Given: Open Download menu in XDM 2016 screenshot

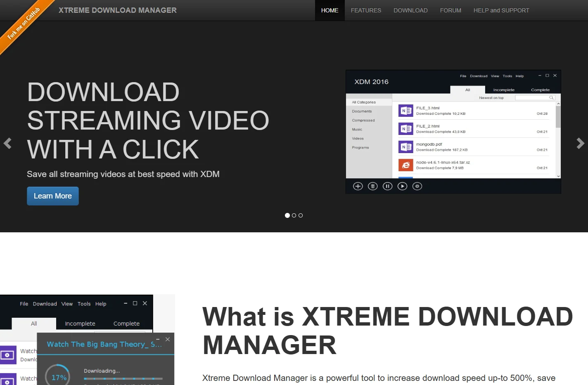Looking at the screenshot, I should coord(479,76).
